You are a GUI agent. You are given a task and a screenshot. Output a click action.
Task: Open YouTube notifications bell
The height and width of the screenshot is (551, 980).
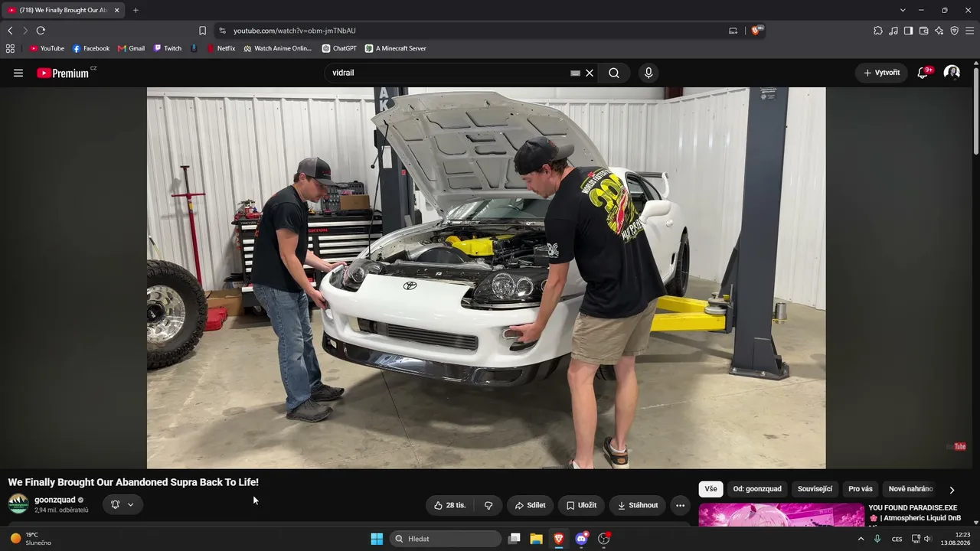(x=923, y=73)
